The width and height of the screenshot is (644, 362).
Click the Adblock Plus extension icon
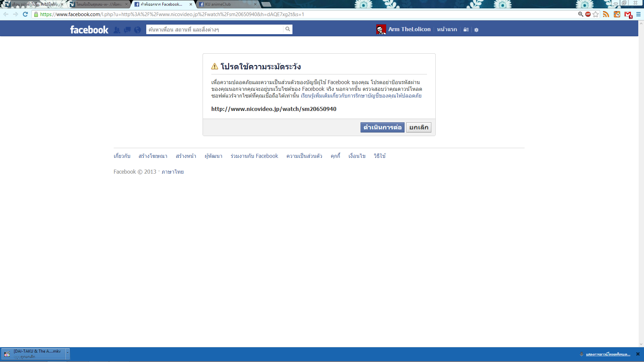tap(588, 14)
